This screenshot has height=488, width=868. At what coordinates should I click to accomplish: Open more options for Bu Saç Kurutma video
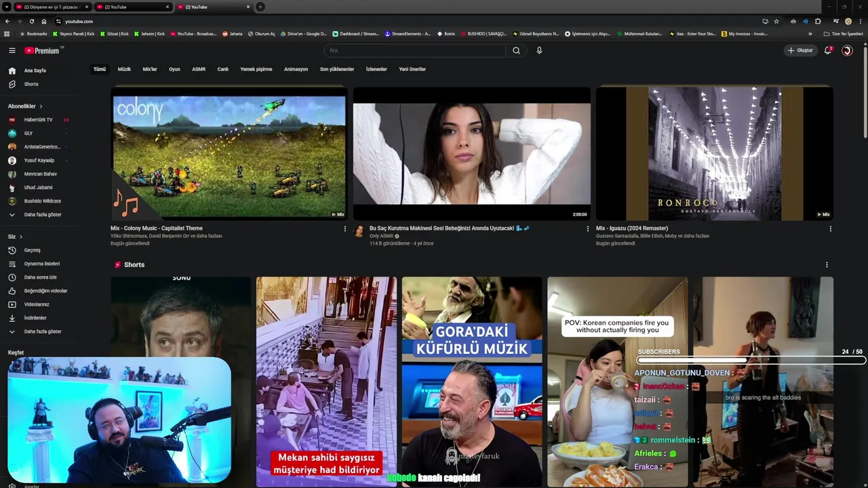(587, 228)
